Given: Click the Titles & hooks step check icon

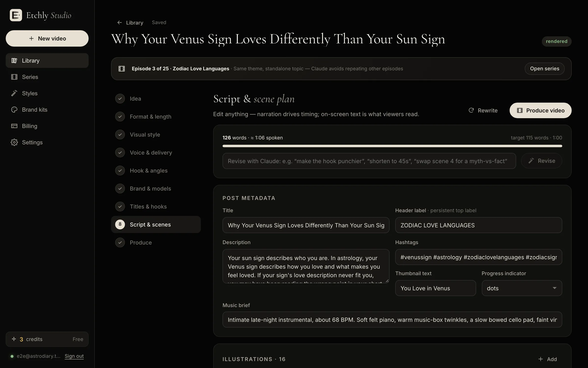Looking at the screenshot, I should click(120, 207).
